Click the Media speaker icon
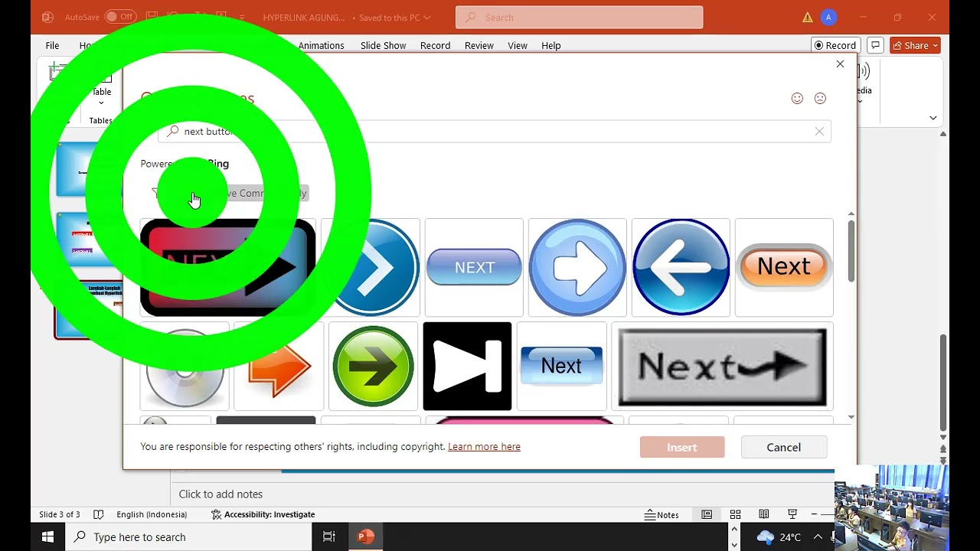The width and height of the screenshot is (980, 551). coord(864,72)
